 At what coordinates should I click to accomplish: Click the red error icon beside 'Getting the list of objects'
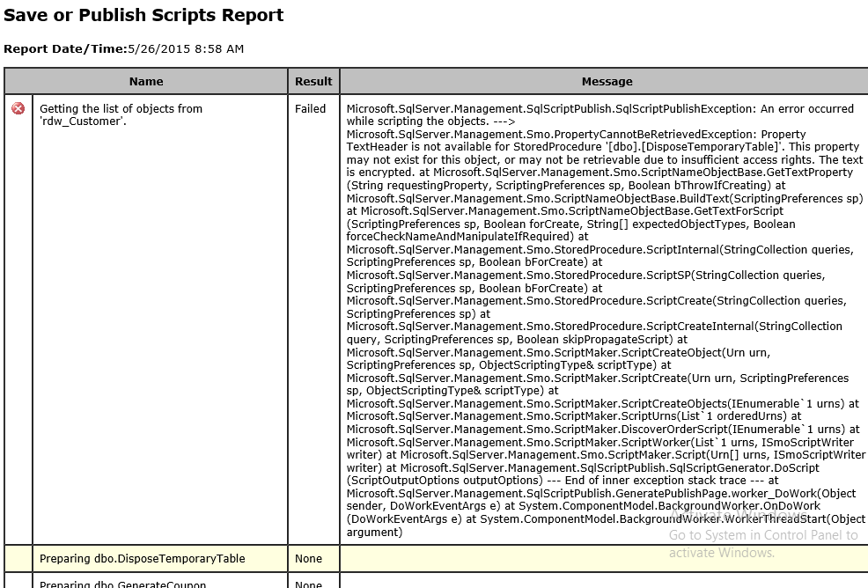click(18, 109)
